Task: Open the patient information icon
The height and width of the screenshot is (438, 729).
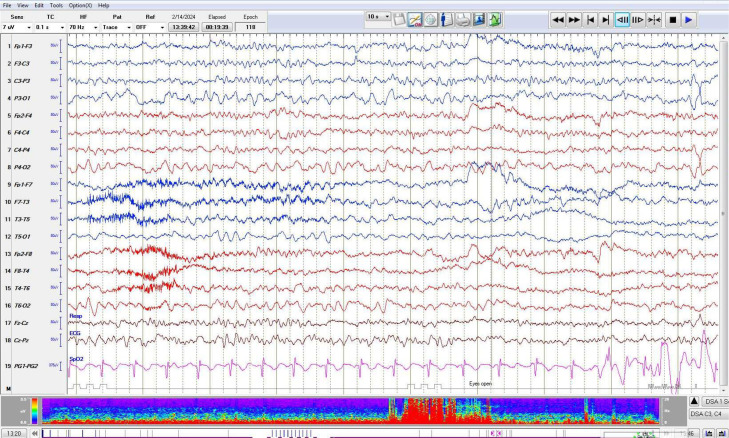Action: point(446,20)
